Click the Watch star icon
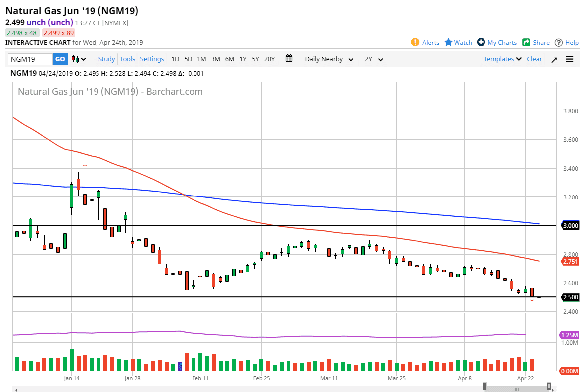Screen dimensions: 581x392 (x=448, y=42)
